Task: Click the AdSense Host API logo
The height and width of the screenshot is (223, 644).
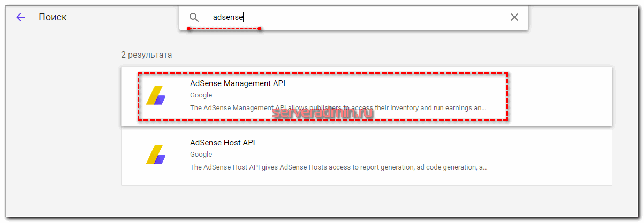Action: [156, 155]
